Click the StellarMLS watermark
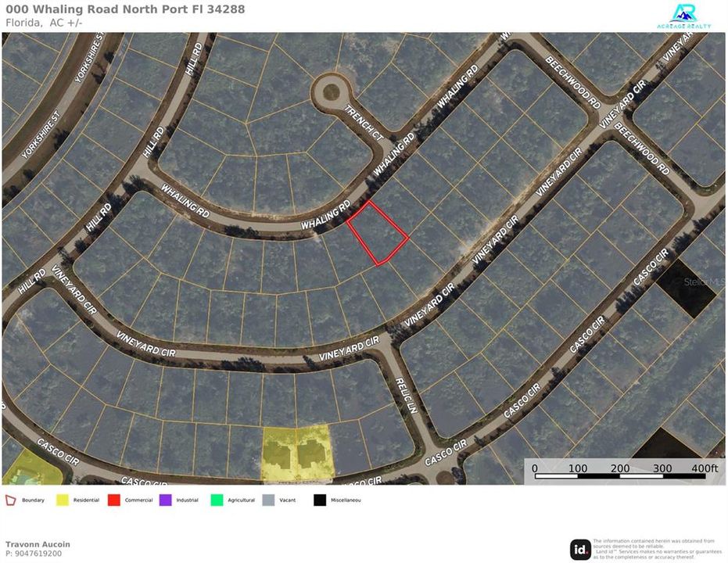This screenshot has width=728, height=563. tap(702, 283)
